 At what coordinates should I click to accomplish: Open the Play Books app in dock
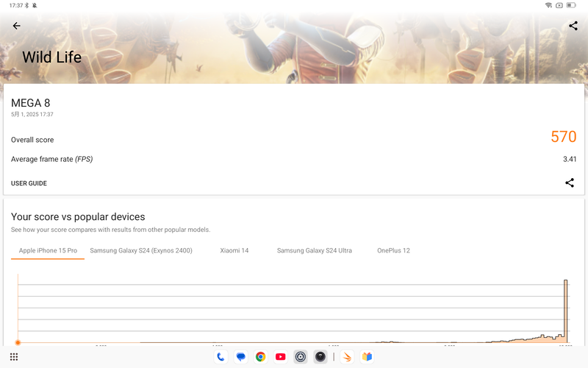coord(367,357)
